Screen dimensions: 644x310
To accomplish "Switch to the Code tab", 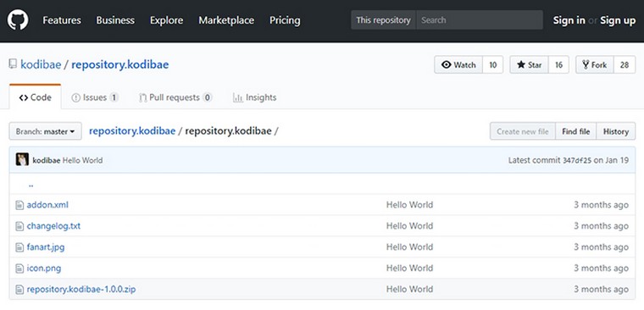I will pos(36,97).
